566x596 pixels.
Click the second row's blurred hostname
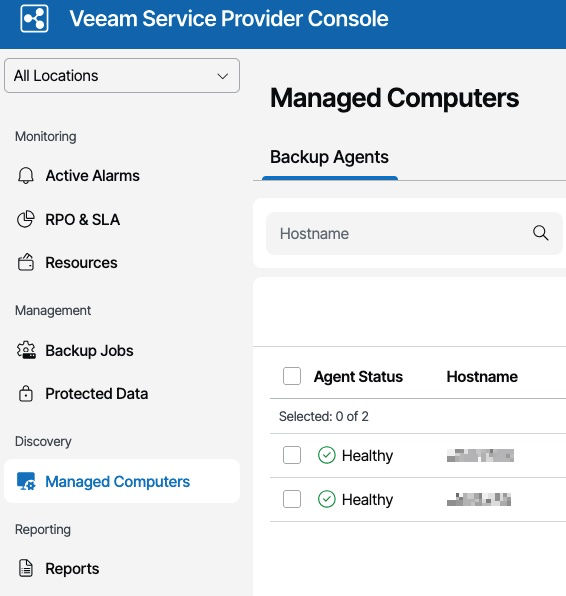click(479, 499)
